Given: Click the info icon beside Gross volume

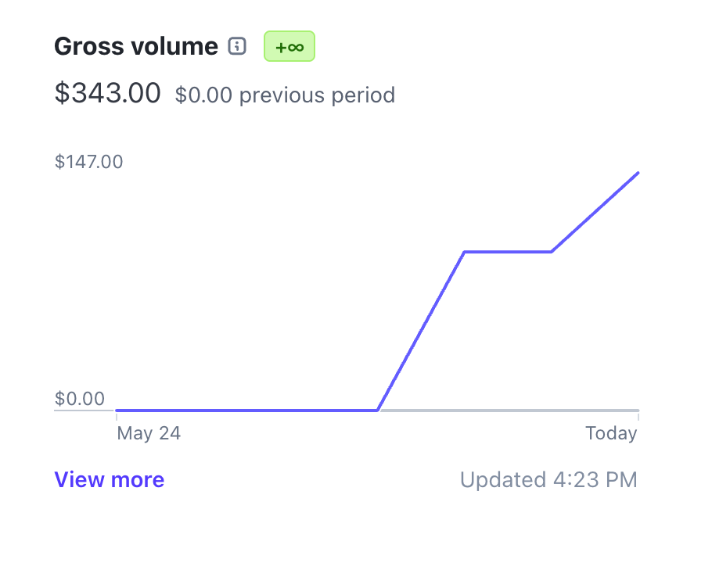Looking at the screenshot, I should (236, 46).
